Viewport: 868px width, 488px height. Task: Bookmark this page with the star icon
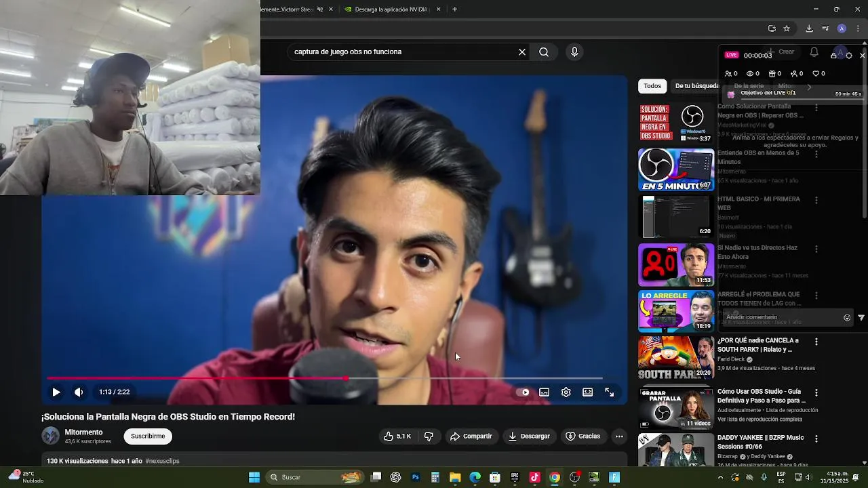tap(787, 28)
